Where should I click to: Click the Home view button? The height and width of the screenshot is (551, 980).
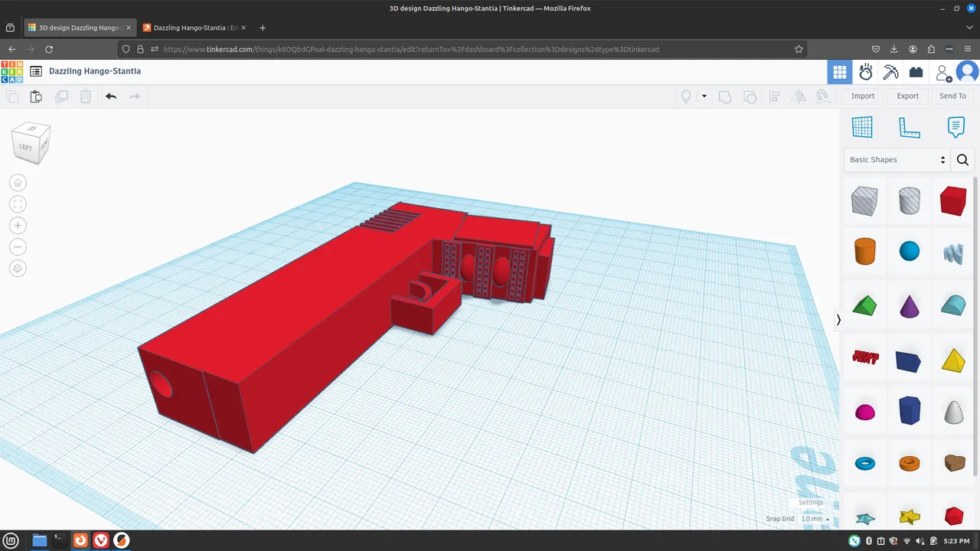18,183
